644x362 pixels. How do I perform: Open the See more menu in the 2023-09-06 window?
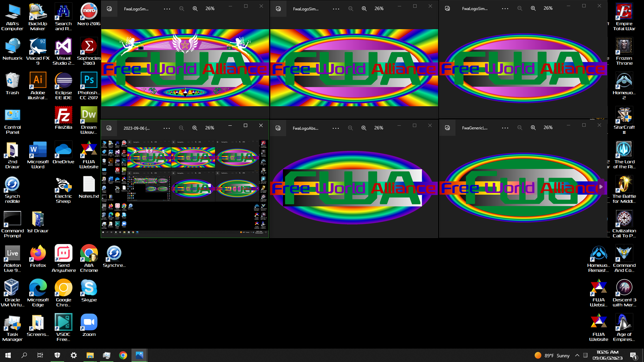coord(166,128)
